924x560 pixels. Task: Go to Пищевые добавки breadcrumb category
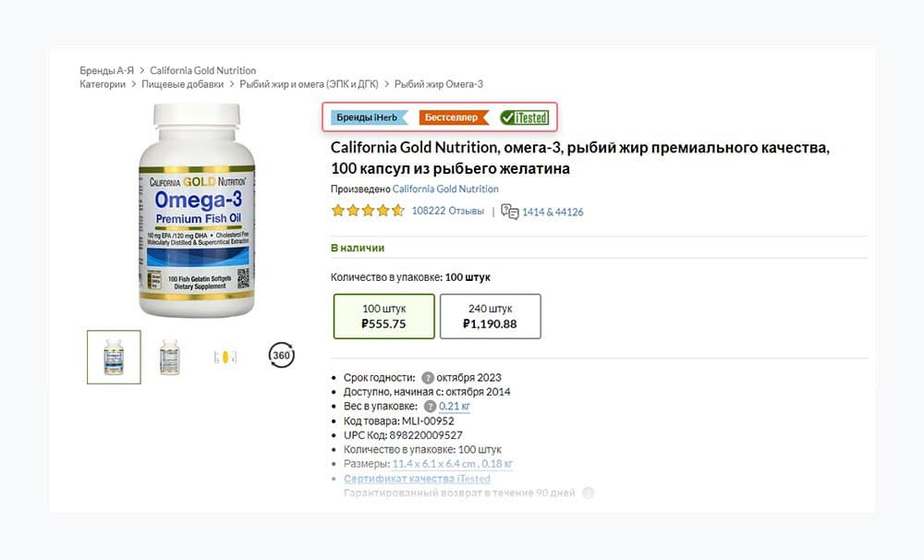click(x=182, y=84)
